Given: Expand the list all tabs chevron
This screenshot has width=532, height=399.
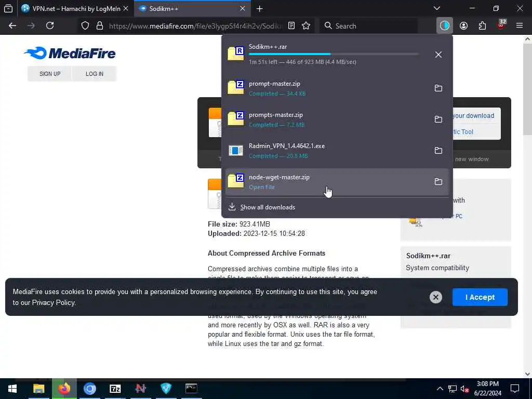Looking at the screenshot, I should (x=437, y=8).
